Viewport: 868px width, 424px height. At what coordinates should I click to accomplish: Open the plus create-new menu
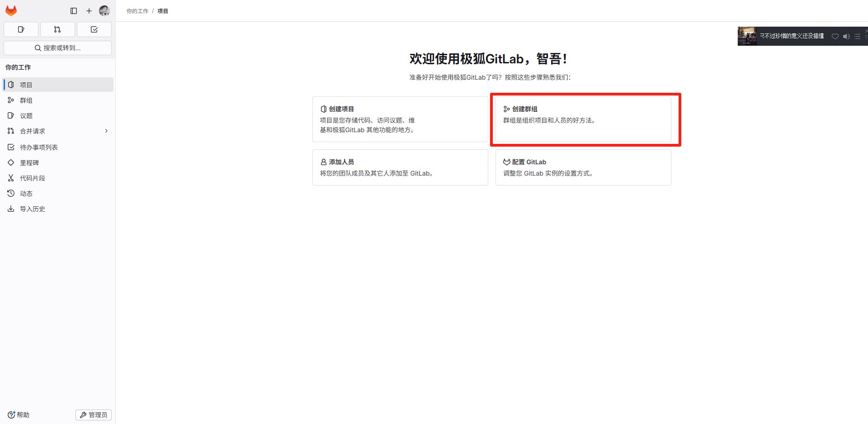[89, 11]
